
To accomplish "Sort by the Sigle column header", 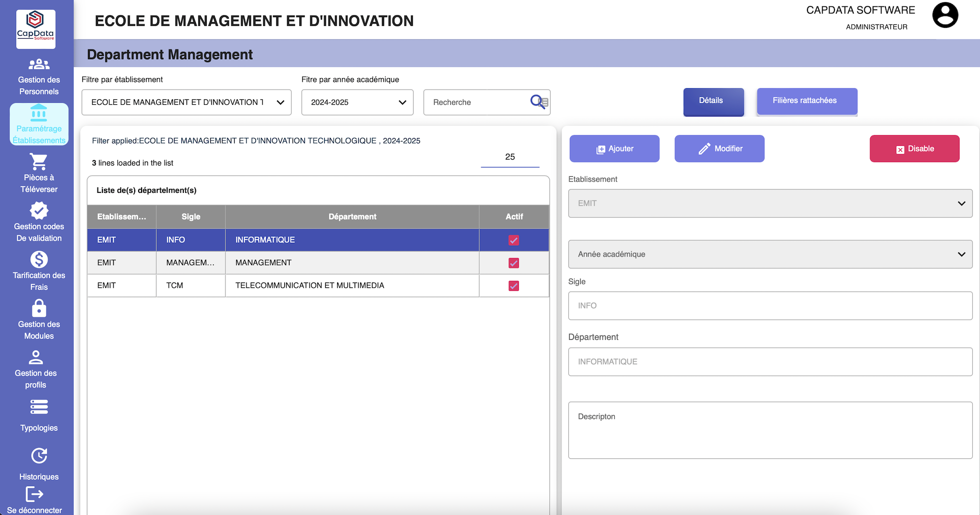I will point(191,217).
